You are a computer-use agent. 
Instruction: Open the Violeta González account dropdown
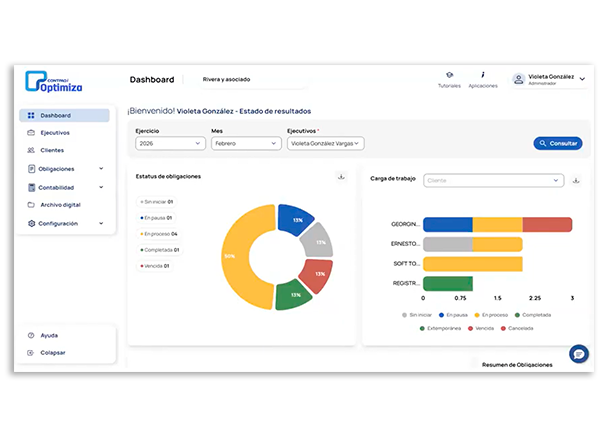(x=549, y=79)
